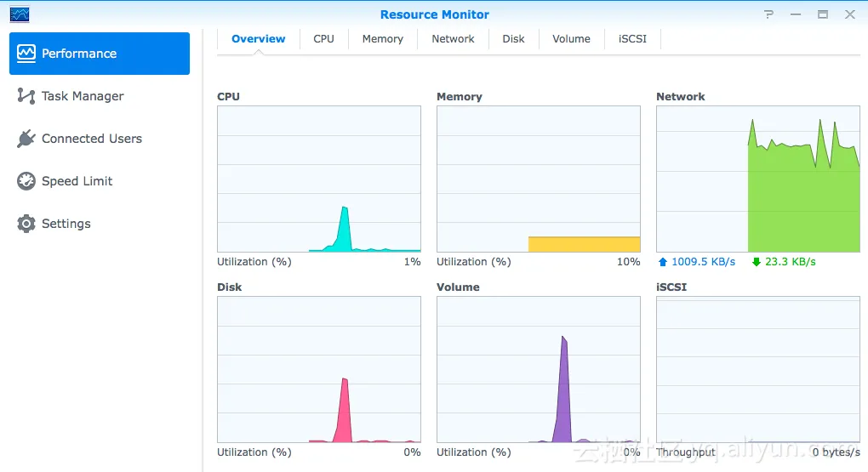The image size is (868, 472).
Task: Click Utilization (%) label under Volume graph
Action: pyautogui.click(x=474, y=452)
